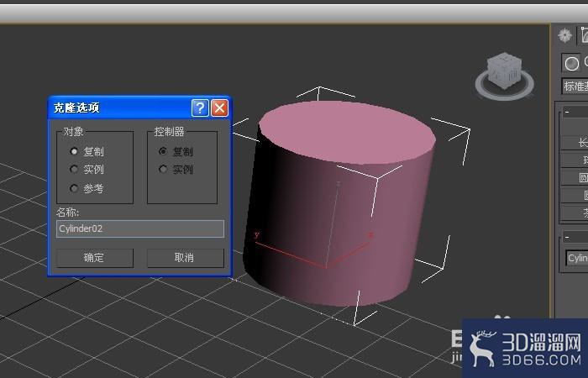This screenshot has width=588, height=378.
Task: Select the 实例 object radio button
Action: coord(74,170)
